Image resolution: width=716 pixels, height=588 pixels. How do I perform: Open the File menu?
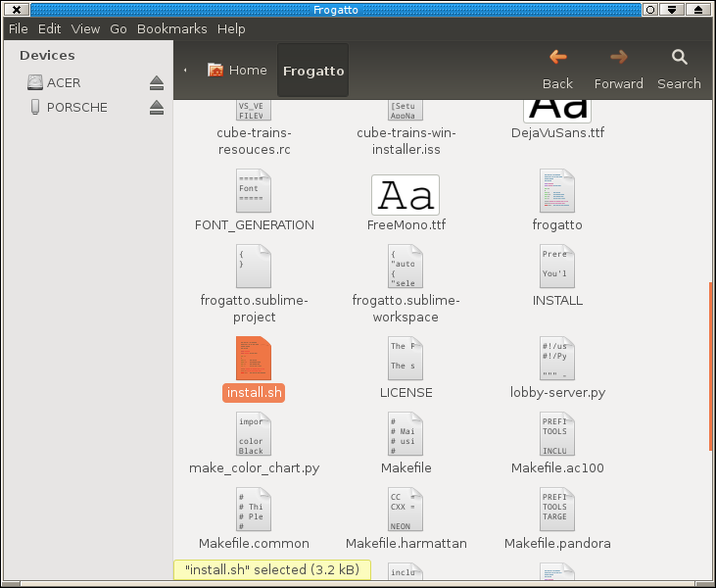pyautogui.click(x=19, y=29)
